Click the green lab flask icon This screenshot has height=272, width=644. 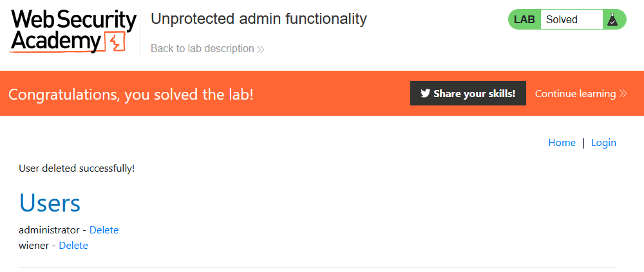pyautogui.click(x=612, y=20)
